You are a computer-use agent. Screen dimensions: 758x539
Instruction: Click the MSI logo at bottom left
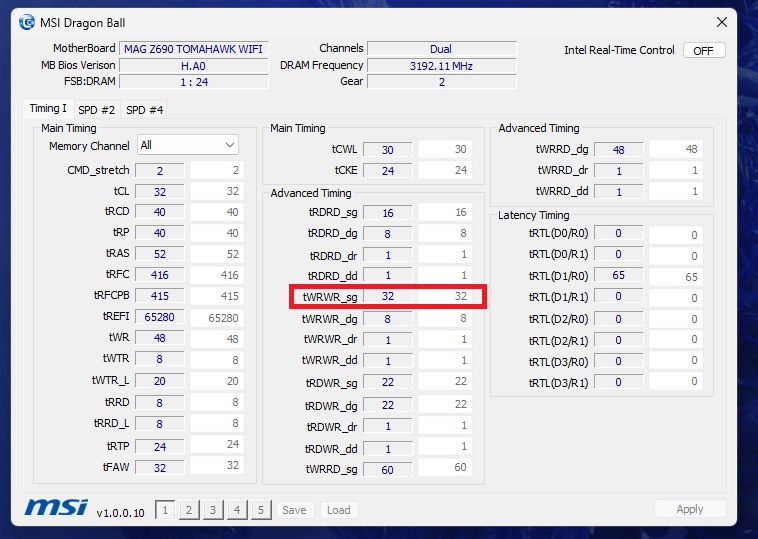click(56, 508)
